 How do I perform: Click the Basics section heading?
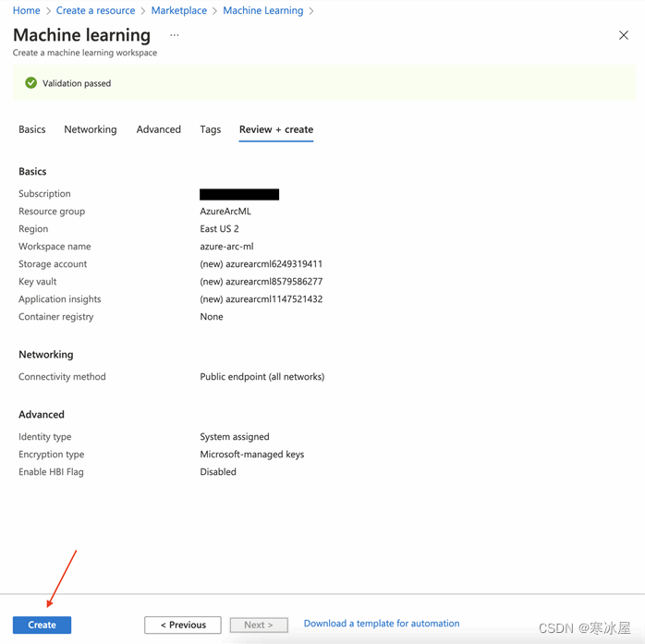[x=32, y=172]
